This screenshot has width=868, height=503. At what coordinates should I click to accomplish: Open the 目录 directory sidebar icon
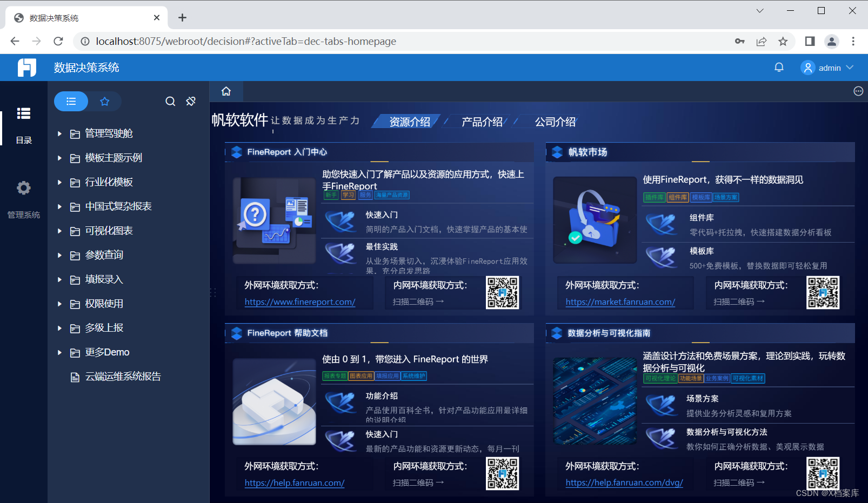click(23, 113)
